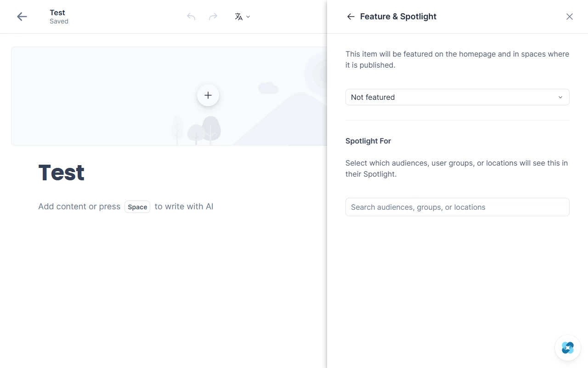Add a cover image with plus button
588x368 pixels.
click(208, 95)
